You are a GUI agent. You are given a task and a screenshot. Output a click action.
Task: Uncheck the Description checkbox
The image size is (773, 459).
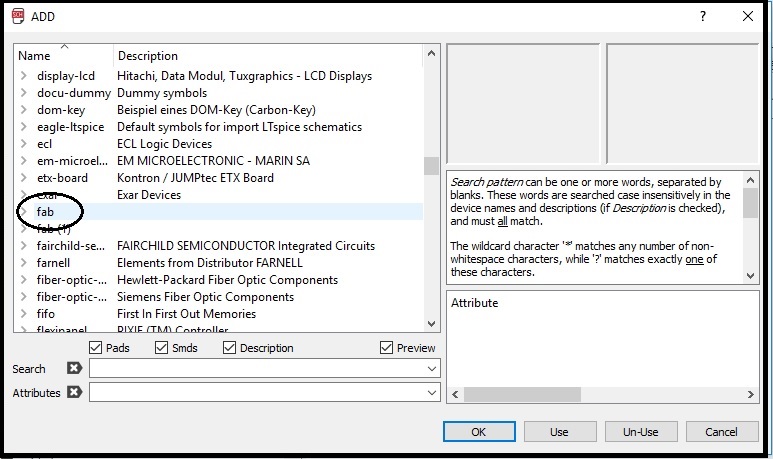coord(229,348)
